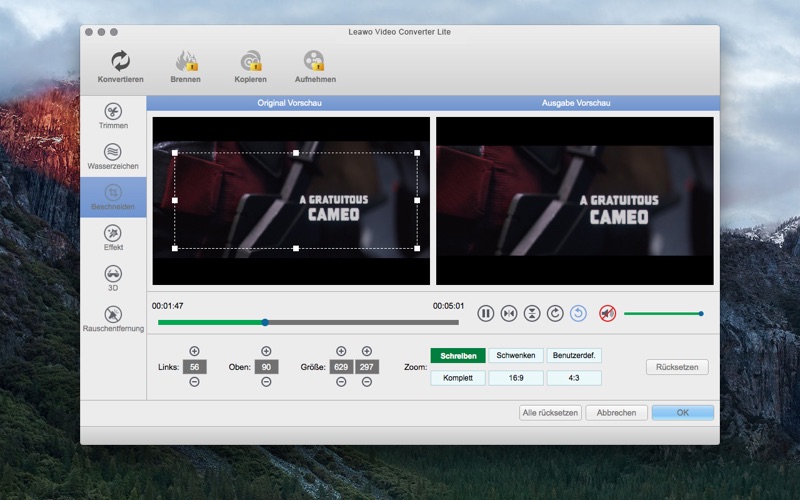The height and width of the screenshot is (500, 800).
Task: Increase the Oben value with plus
Action: pos(266,351)
